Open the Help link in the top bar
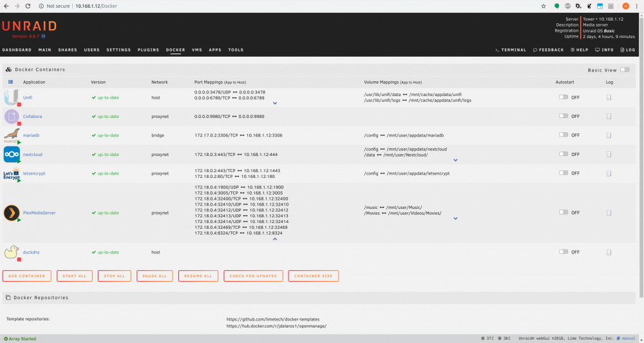644x343 pixels. coord(579,50)
